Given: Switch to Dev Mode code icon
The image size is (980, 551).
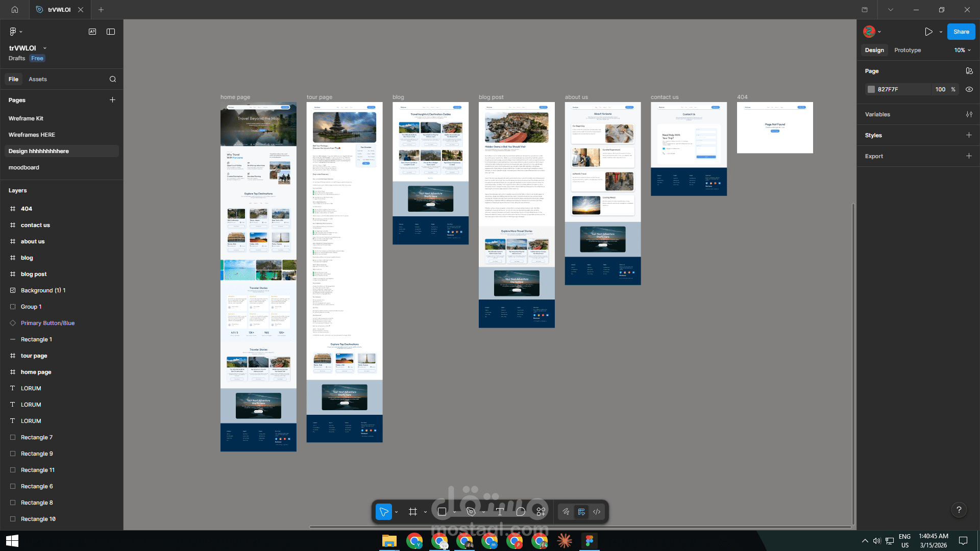Looking at the screenshot, I should coord(597,512).
